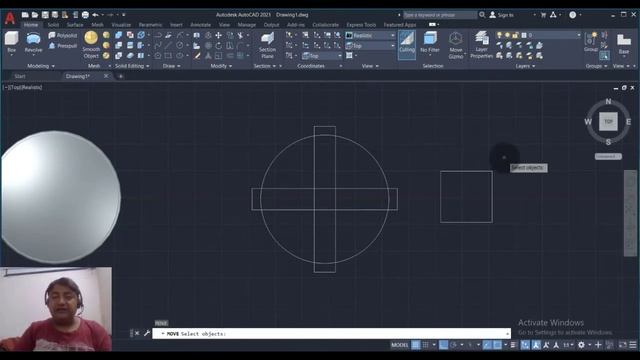Screen dimensions: 640x360
Task: Click the Help question mark icon
Action: tap(573, 15)
